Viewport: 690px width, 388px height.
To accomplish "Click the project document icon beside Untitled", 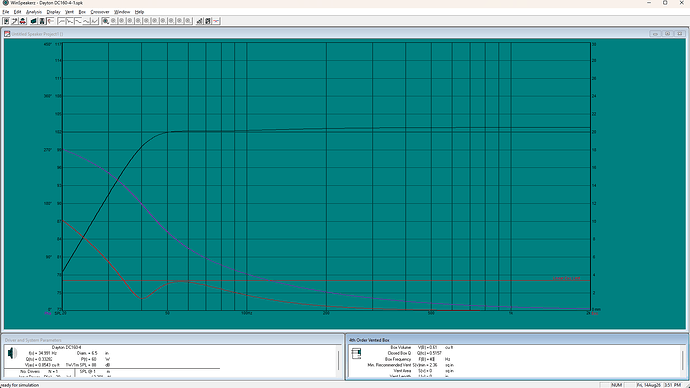I will (7, 34).
